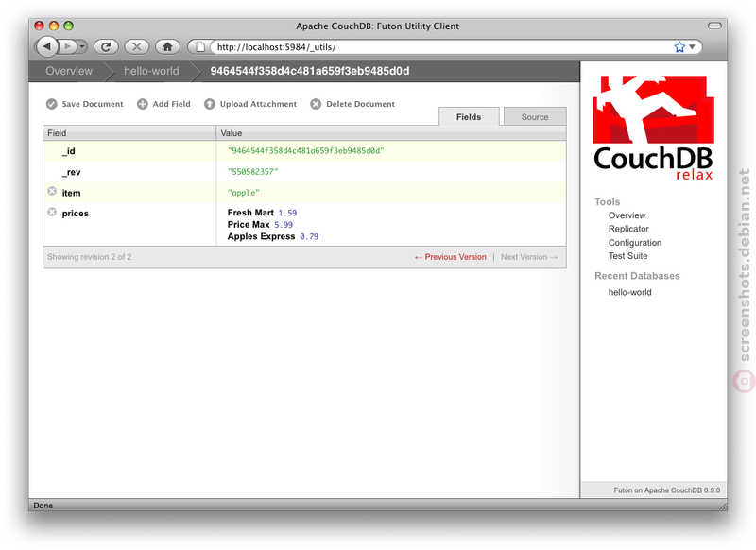Click the window resize grip in the status bar
The image size is (756, 550).
click(x=723, y=506)
